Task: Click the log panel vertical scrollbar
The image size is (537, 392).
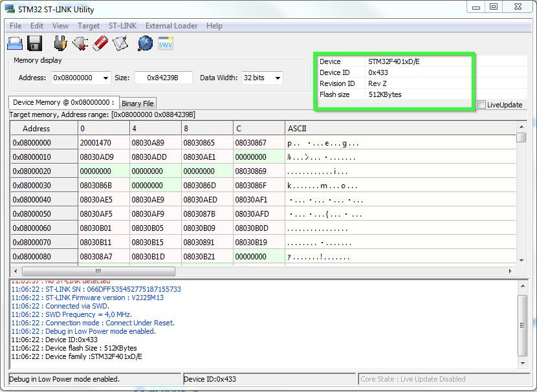Action: [x=523, y=326]
